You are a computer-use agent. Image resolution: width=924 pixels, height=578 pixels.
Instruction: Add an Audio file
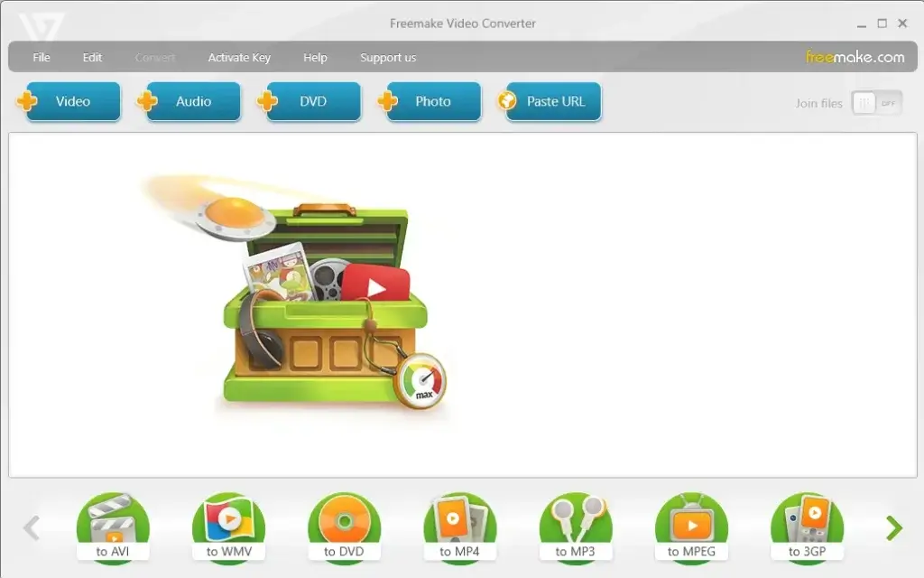[190, 101]
